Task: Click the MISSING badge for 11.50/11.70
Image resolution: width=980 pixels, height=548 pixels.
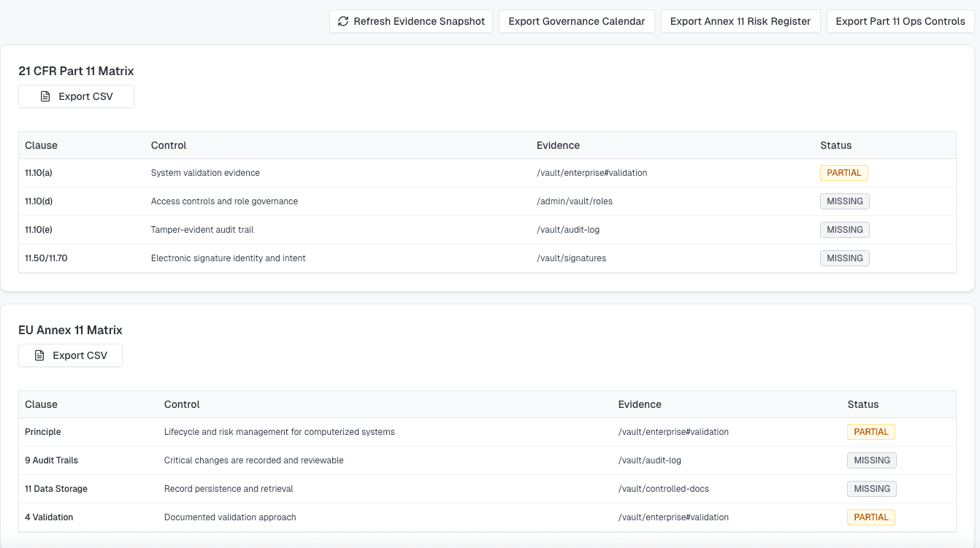Action: click(844, 258)
